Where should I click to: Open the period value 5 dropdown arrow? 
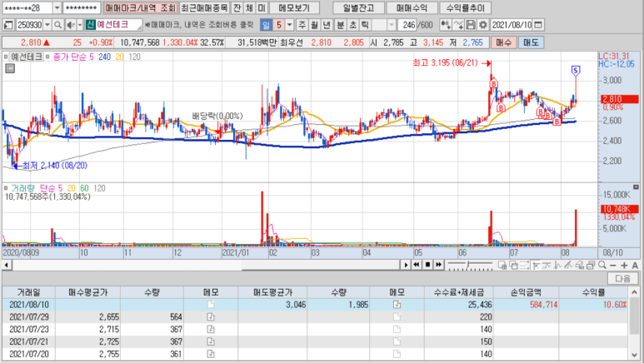[290, 25]
